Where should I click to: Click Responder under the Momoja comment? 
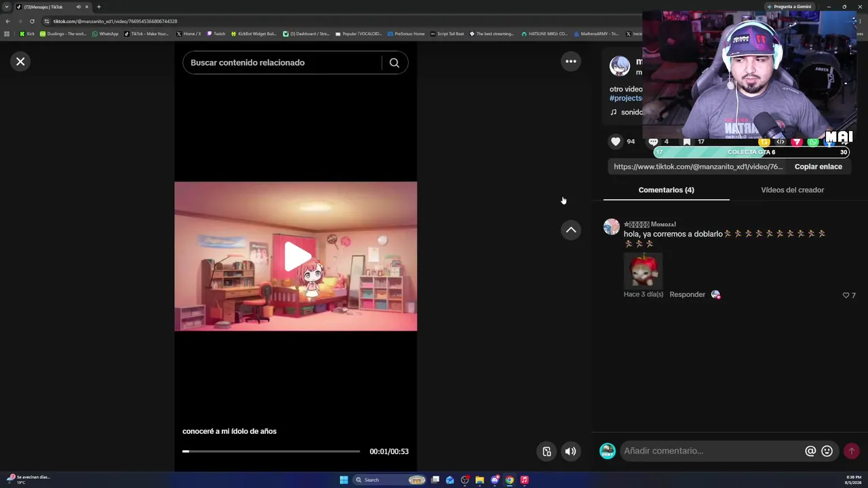coord(687,295)
